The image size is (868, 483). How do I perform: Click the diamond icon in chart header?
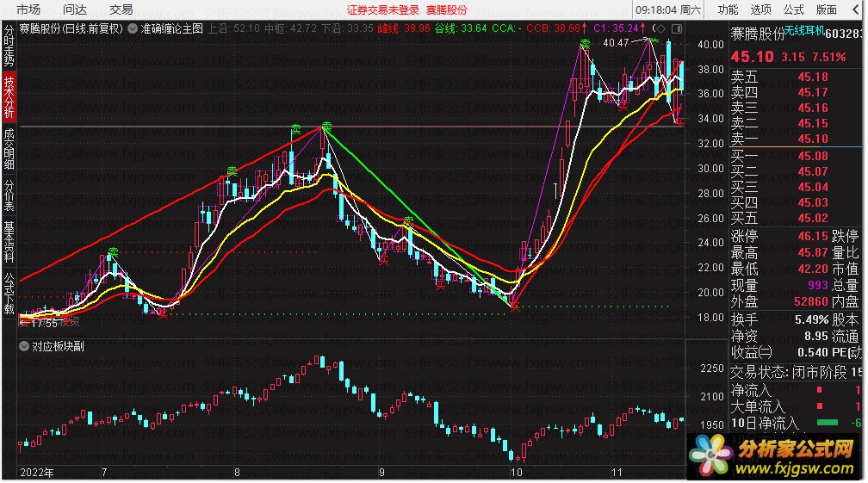[x=660, y=28]
